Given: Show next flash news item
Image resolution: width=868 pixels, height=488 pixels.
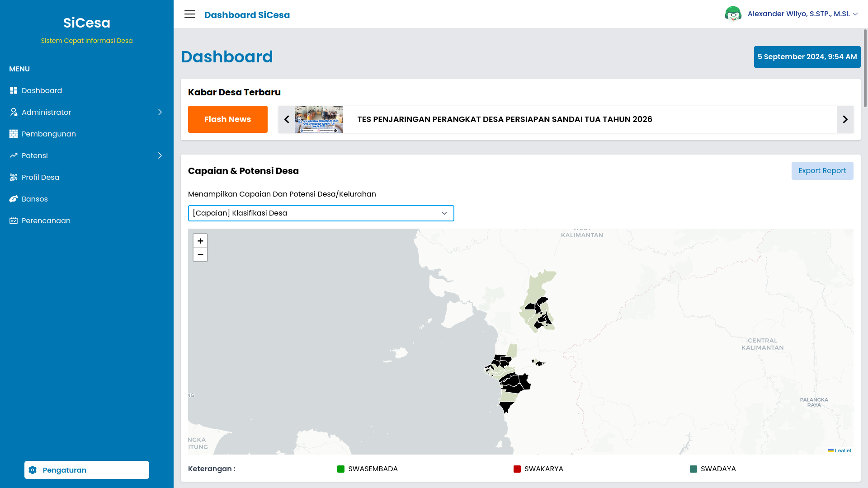Looking at the screenshot, I should [x=845, y=119].
